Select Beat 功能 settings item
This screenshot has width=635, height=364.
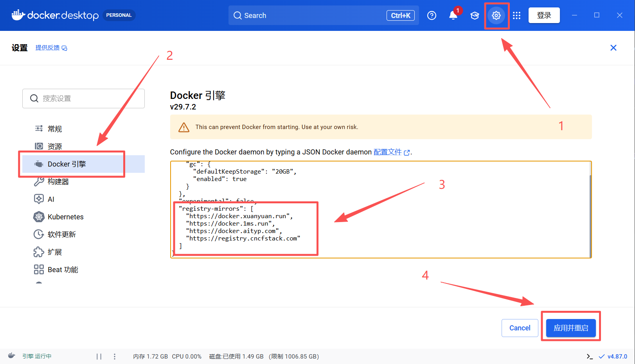pyautogui.click(x=83, y=269)
